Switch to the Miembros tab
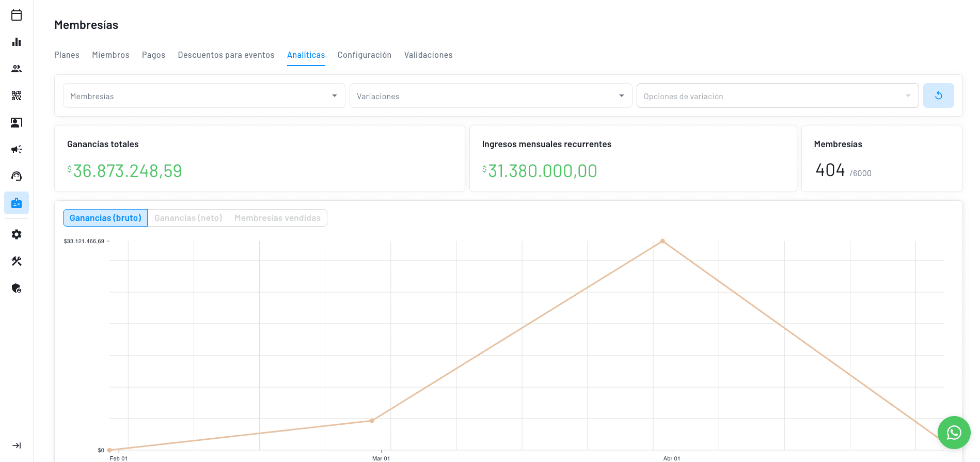This screenshot has width=980, height=462. [x=110, y=55]
